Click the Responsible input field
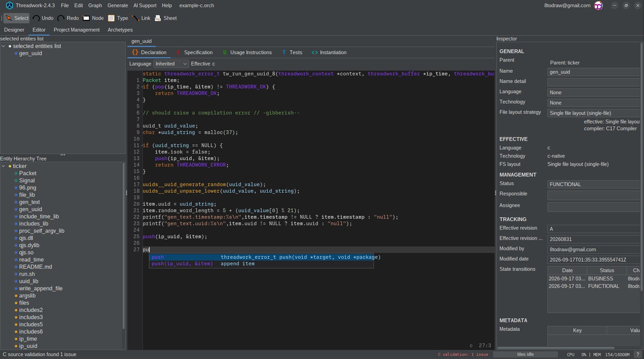Screen dimensions: 644x359 [594, 195]
